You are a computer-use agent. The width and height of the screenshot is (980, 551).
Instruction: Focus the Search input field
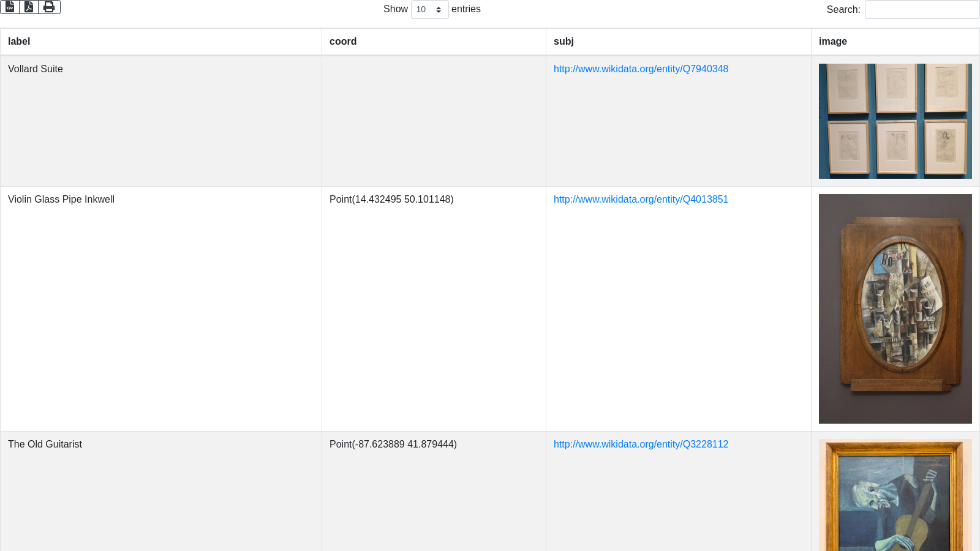922,10
